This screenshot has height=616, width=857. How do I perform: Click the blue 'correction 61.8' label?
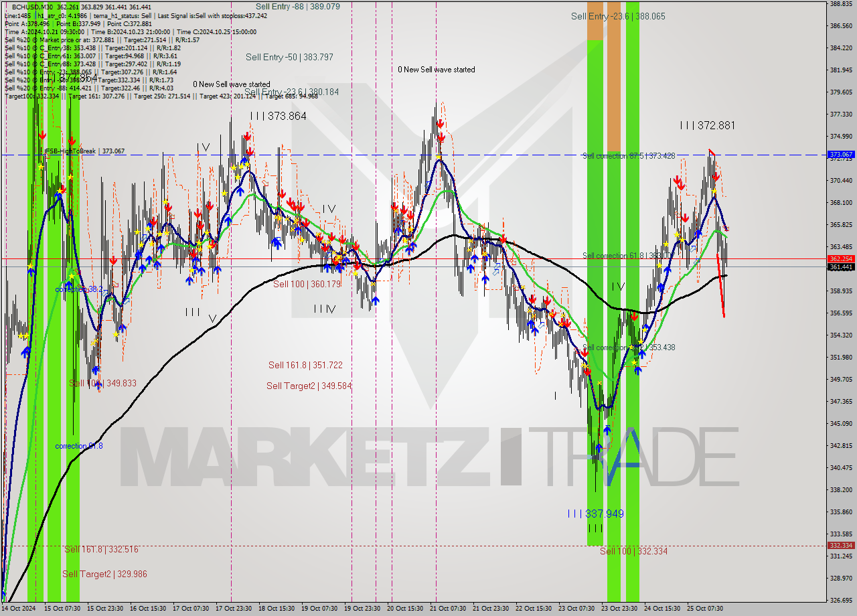click(x=79, y=446)
